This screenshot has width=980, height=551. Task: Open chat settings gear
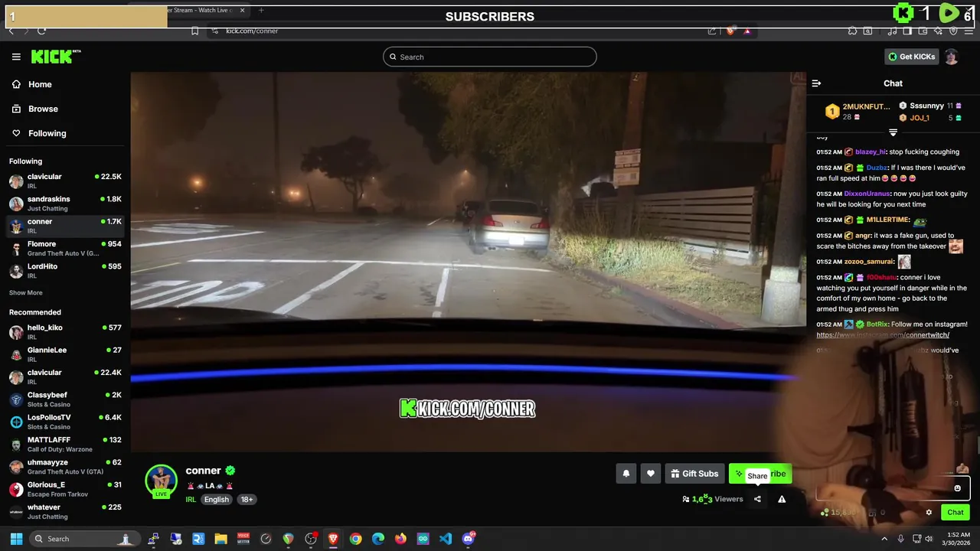(x=929, y=513)
